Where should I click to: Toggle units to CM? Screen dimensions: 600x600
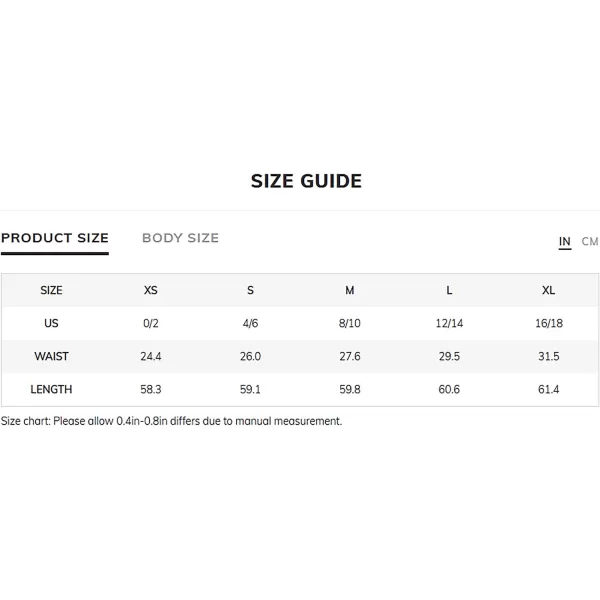(x=590, y=241)
